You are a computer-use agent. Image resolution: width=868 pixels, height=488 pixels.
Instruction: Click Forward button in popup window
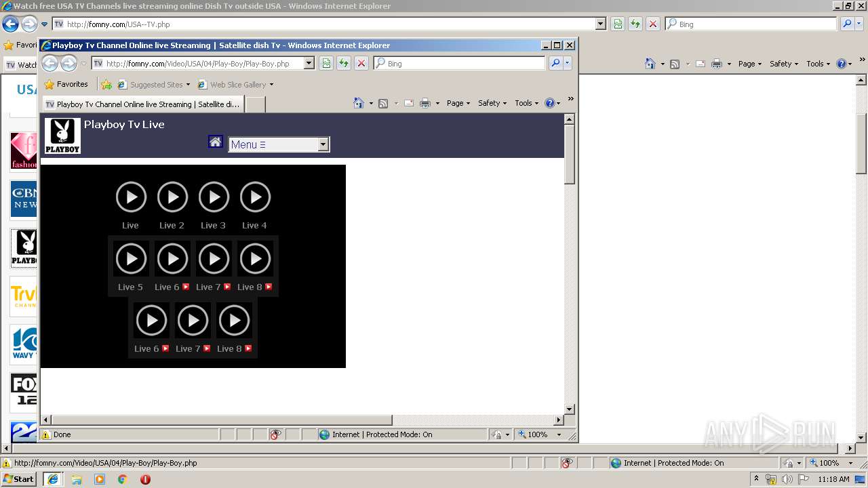point(69,64)
